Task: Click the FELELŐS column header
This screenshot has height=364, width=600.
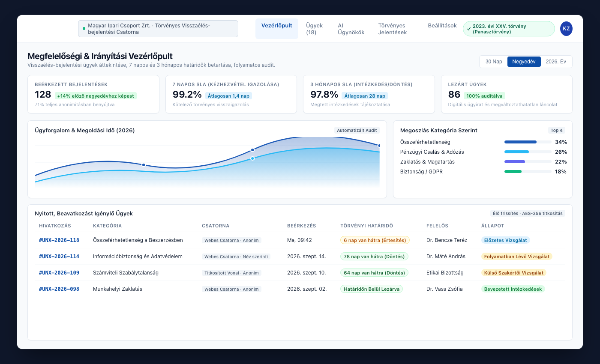Action: (x=437, y=226)
